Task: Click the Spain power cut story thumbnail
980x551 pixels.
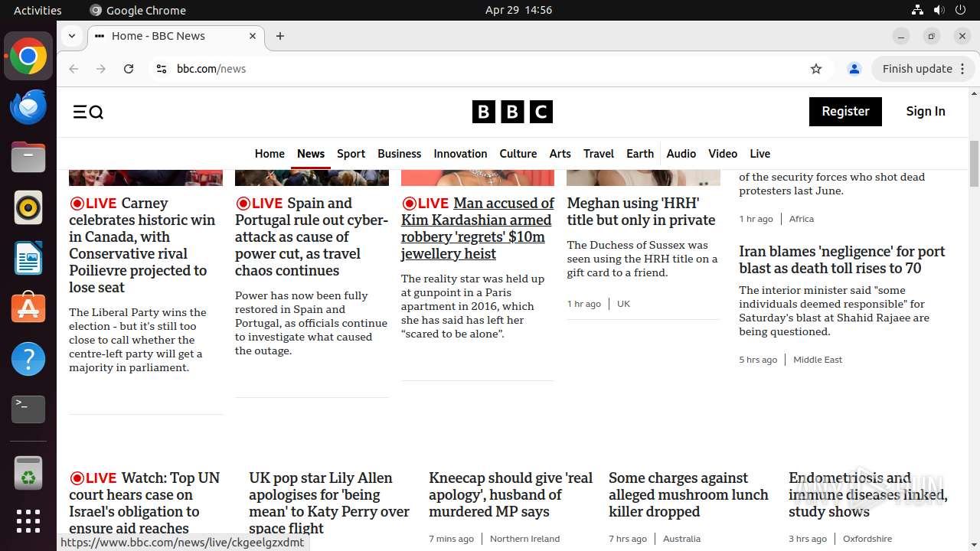Action: pyautogui.click(x=312, y=178)
